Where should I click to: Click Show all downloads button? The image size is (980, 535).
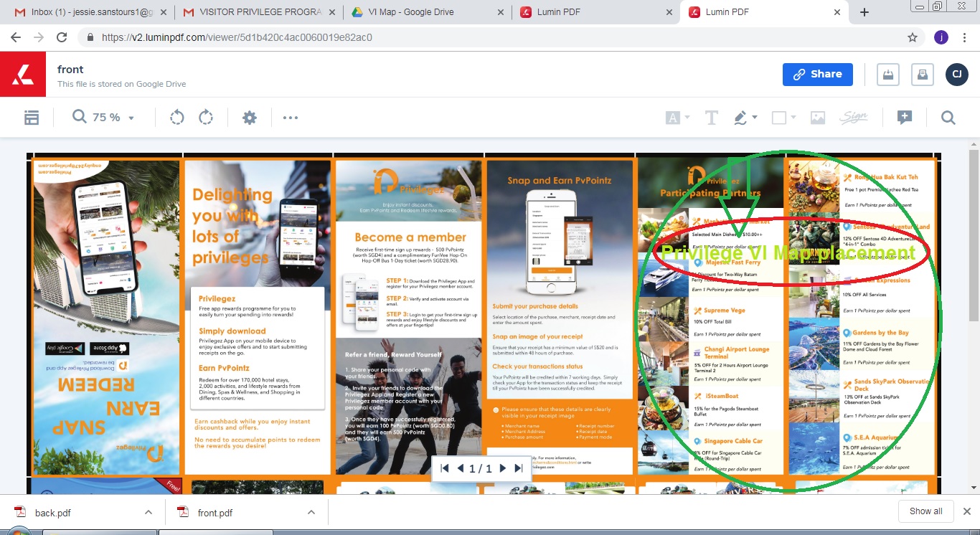coord(925,511)
